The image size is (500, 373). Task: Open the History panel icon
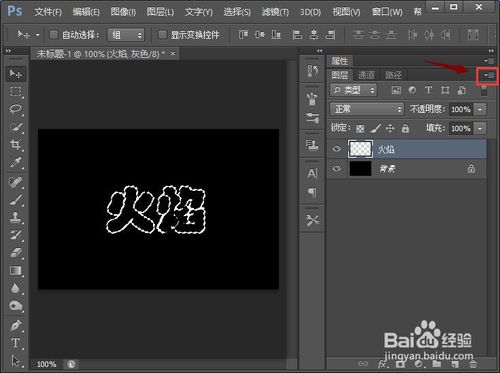tap(312, 71)
